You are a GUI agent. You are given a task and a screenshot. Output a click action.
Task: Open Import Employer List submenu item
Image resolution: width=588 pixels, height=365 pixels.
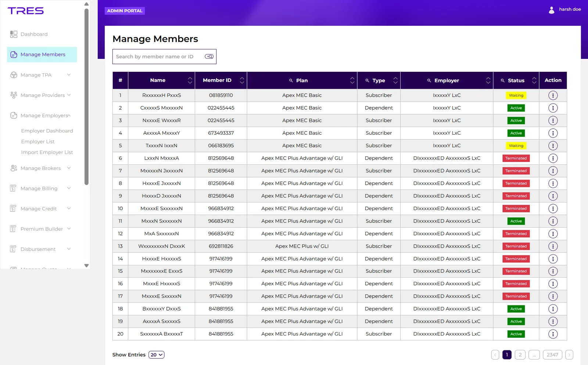point(47,152)
